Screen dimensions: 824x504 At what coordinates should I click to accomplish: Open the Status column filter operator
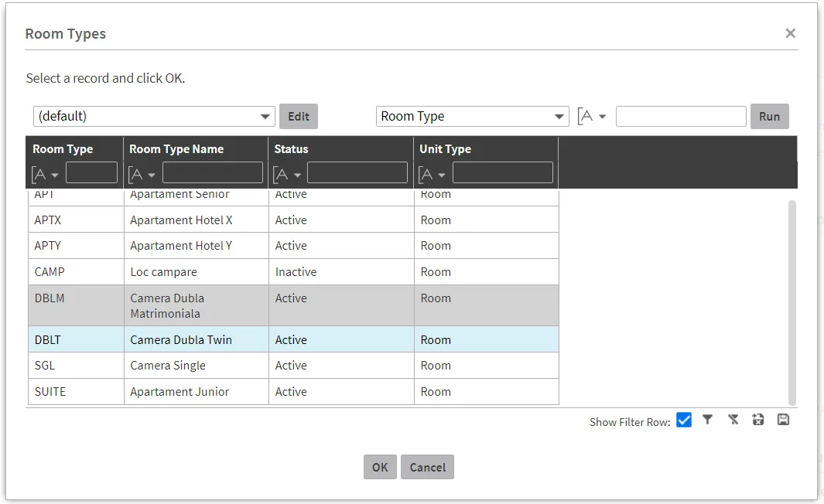[287, 174]
